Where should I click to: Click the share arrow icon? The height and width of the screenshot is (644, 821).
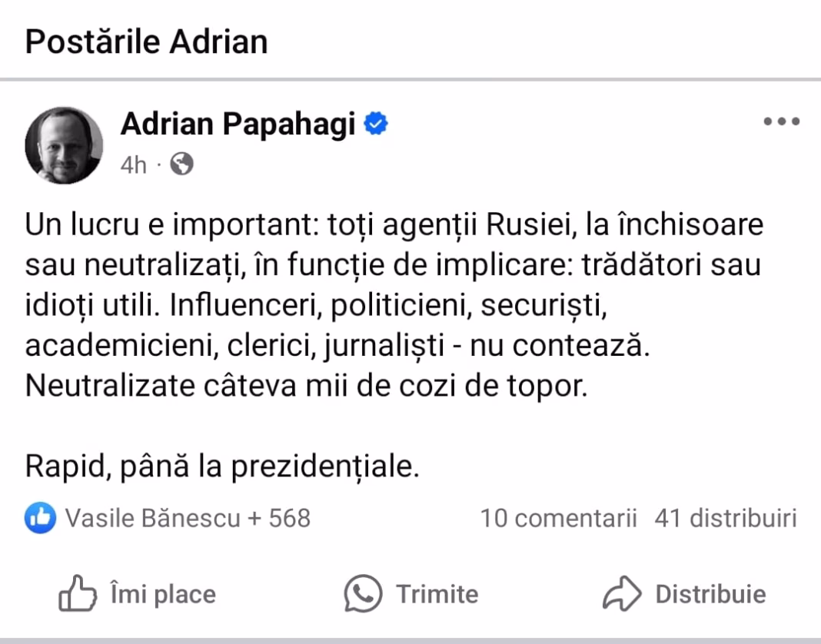tap(621, 594)
